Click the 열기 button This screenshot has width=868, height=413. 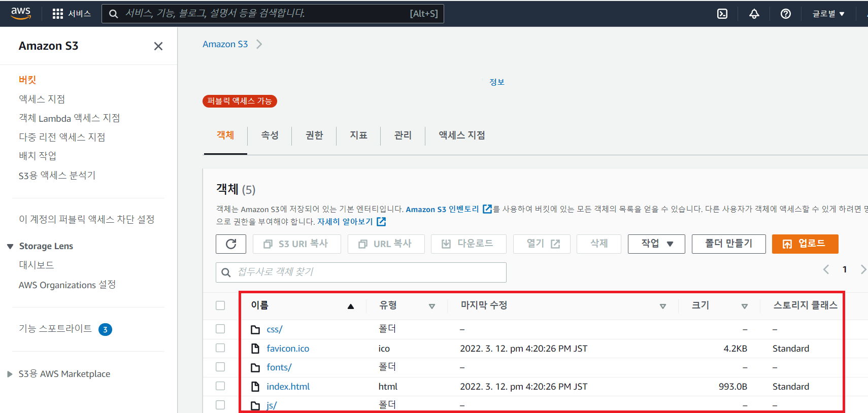542,244
